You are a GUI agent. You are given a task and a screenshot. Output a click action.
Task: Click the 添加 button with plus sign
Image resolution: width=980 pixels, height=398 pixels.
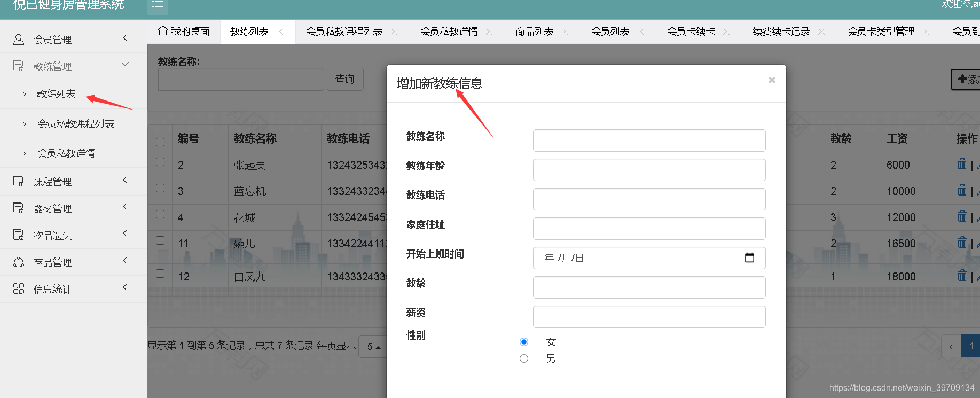click(x=966, y=80)
